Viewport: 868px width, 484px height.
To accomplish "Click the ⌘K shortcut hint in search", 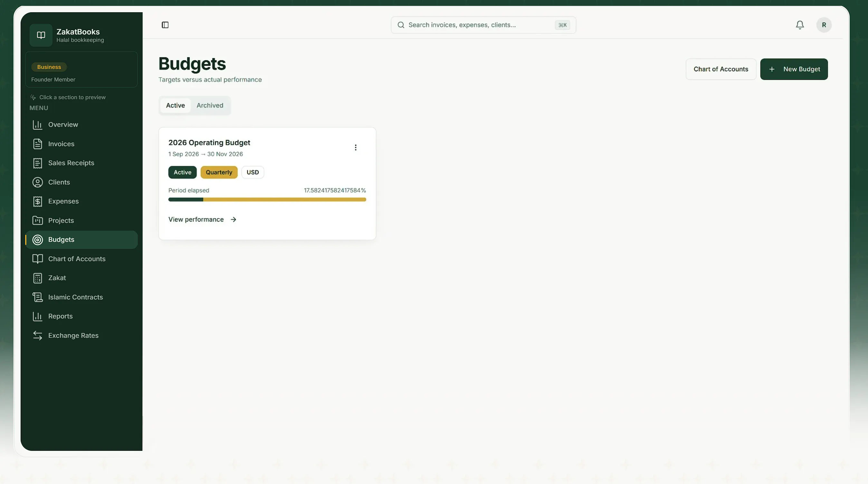I will [562, 25].
